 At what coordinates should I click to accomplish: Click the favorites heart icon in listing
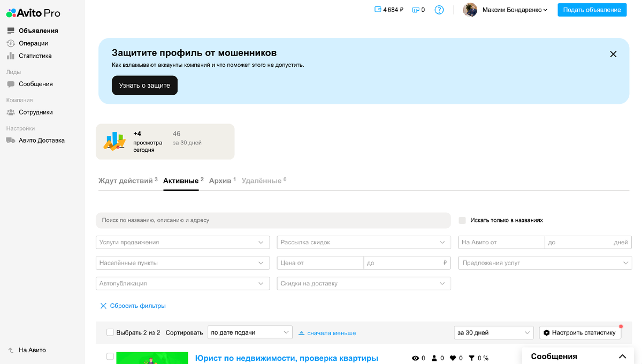[453, 358]
